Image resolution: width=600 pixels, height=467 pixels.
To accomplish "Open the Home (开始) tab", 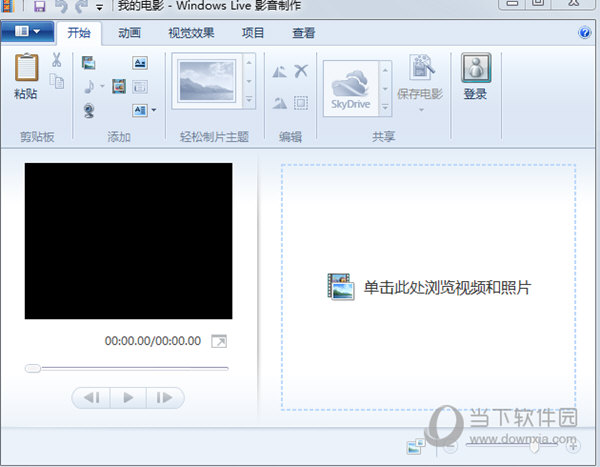I will pyautogui.click(x=79, y=33).
